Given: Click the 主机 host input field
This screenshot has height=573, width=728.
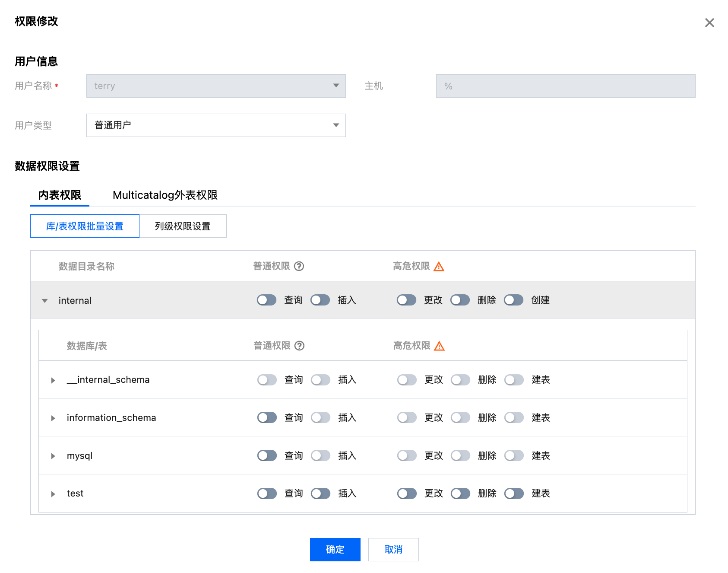Looking at the screenshot, I should pos(565,86).
